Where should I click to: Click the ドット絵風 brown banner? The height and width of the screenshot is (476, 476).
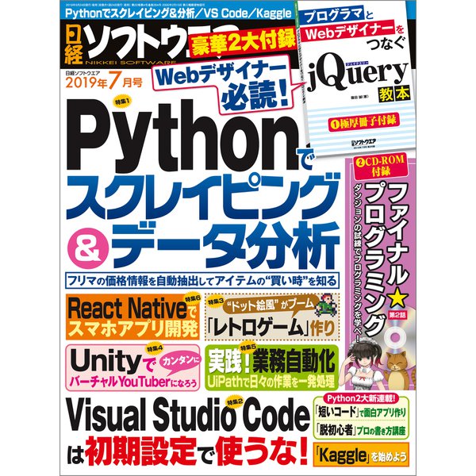click(271, 305)
